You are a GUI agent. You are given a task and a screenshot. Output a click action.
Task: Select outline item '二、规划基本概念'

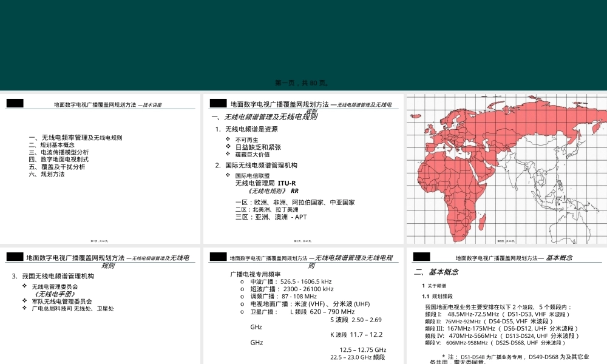pos(52,145)
